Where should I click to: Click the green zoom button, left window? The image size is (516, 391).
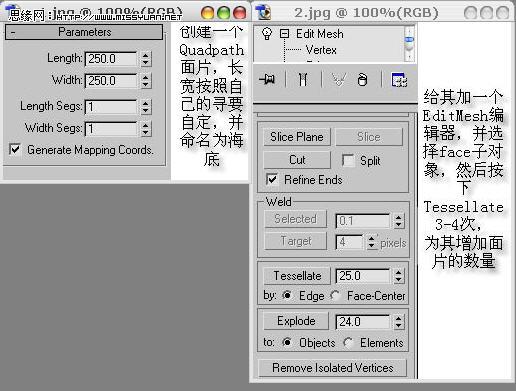[223, 13]
